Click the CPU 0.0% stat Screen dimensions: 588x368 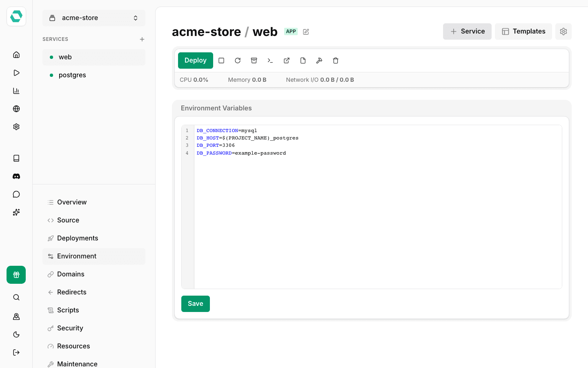[194, 80]
